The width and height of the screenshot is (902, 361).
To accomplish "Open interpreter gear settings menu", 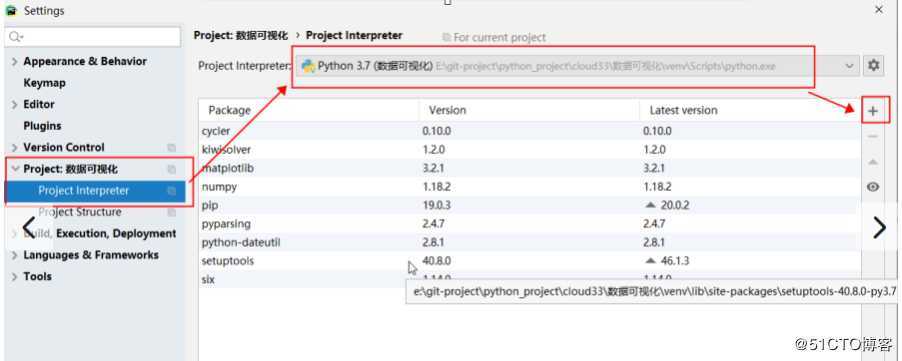I will 874,66.
